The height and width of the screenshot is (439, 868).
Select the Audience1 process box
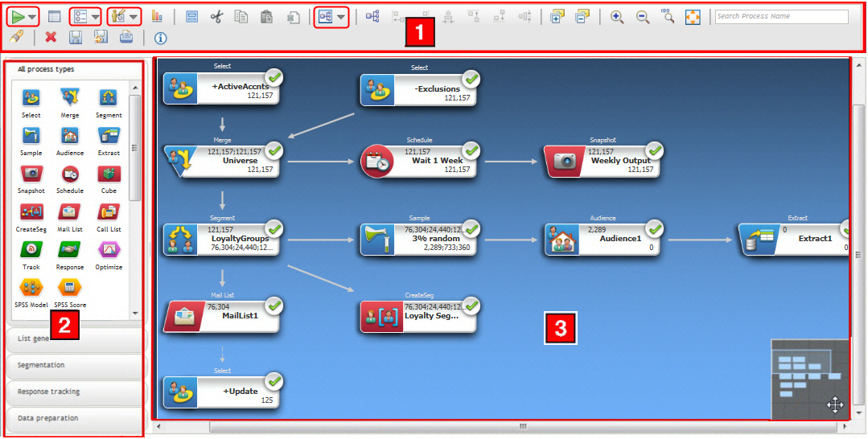tap(602, 239)
